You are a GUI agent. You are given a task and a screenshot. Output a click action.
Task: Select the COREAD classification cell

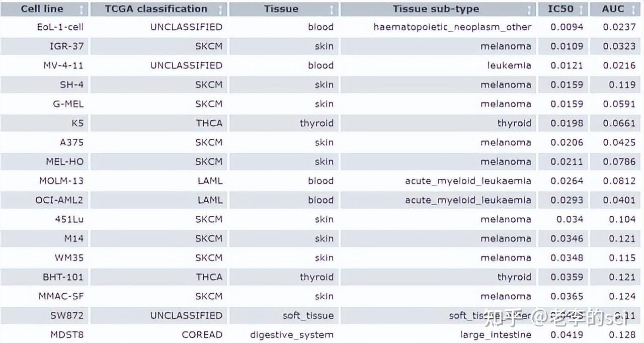click(202, 335)
